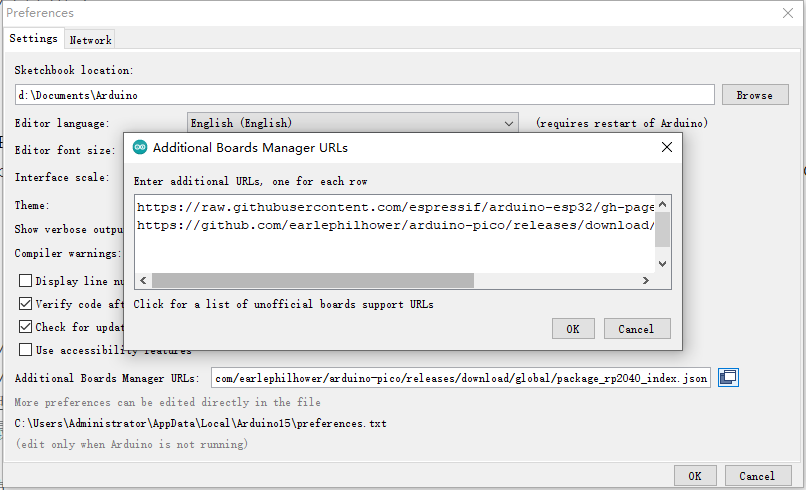This screenshot has height=490, width=806.
Task: Close the Additional Boards Manager URLs dialog
Action: [667, 147]
